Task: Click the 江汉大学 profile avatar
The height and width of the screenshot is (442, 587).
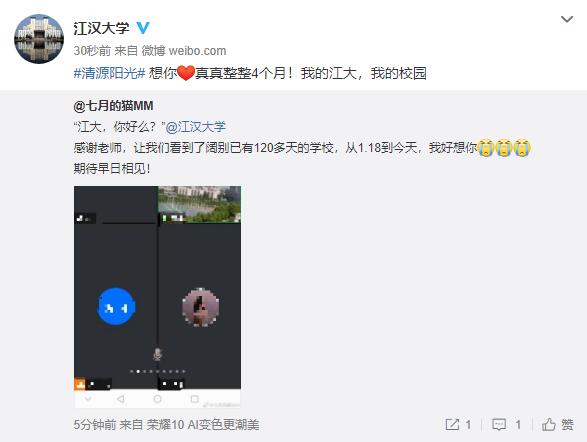Action: pyautogui.click(x=39, y=39)
